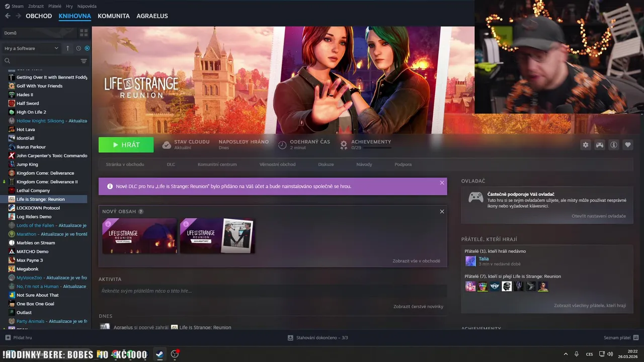Click Zobrazit čerstvé novinky link
Image resolution: width=644 pixels, height=362 pixels.
click(x=419, y=306)
